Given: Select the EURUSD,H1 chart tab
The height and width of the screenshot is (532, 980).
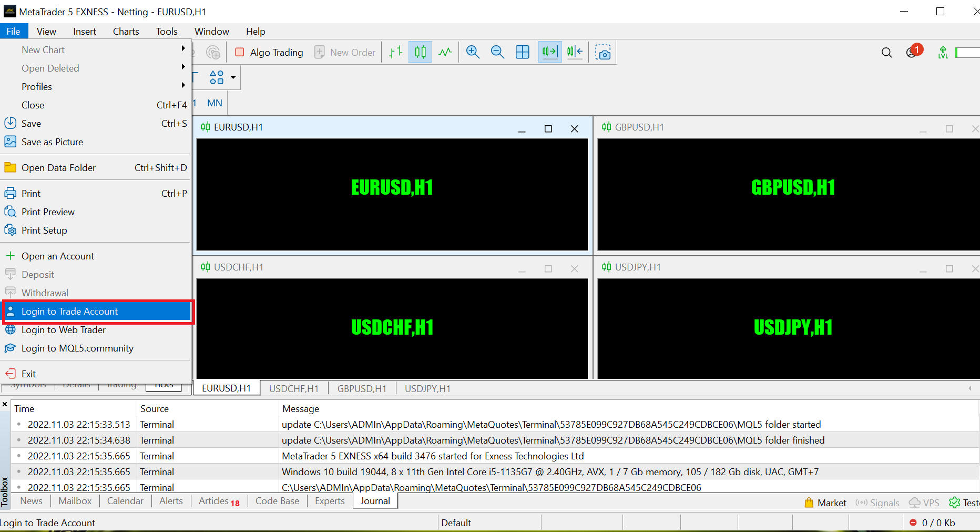Looking at the screenshot, I should click(226, 388).
